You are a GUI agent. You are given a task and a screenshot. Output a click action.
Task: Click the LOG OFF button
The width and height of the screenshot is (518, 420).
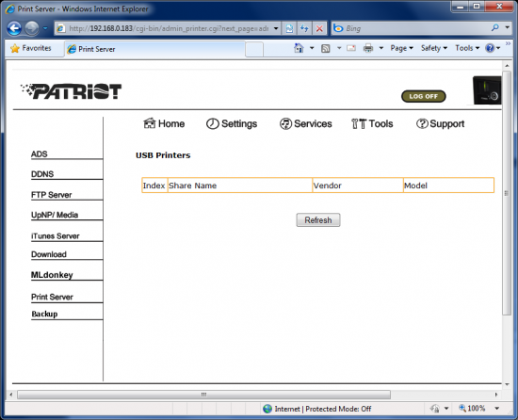tap(423, 96)
